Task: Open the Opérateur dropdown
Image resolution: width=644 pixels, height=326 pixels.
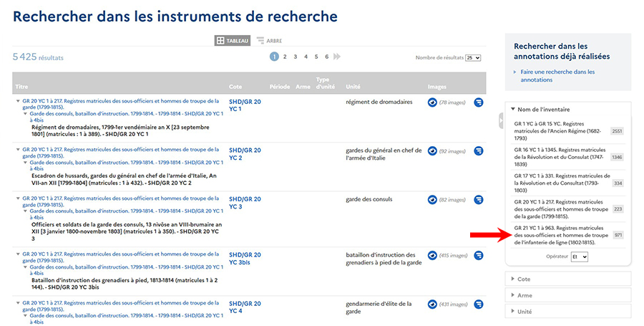Action: click(x=580, y=257)
